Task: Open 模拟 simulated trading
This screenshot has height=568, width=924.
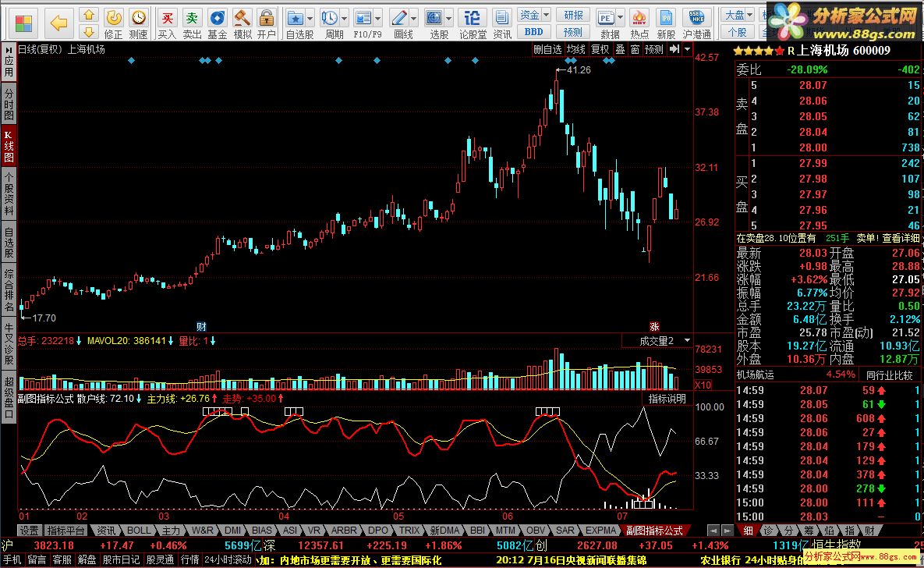Action: [243, 23]
